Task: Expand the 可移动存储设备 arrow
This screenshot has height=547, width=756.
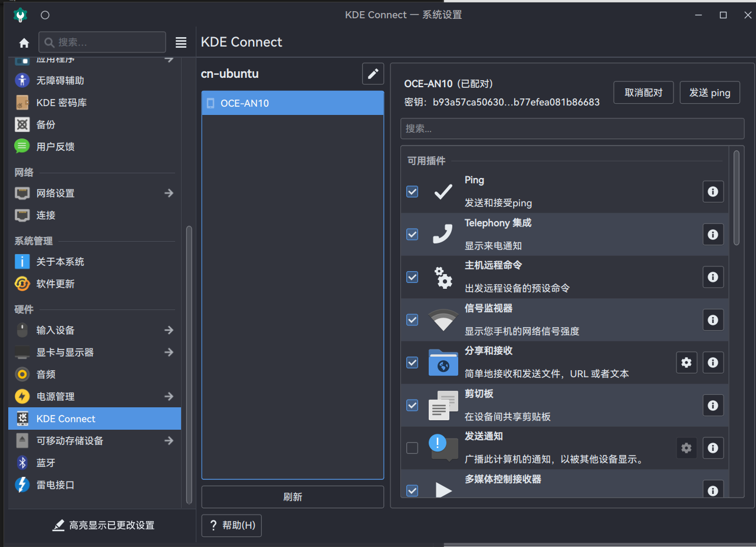Action: click(169, 441)
